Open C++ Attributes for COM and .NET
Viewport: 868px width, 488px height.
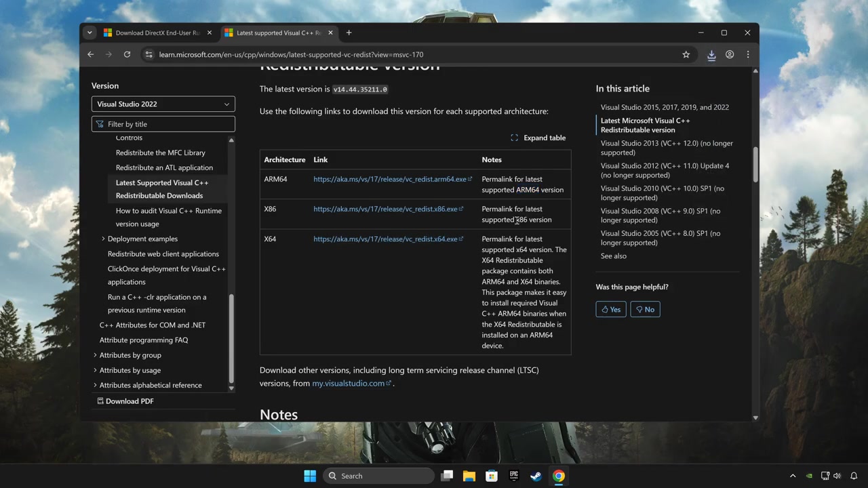point(153,325)
